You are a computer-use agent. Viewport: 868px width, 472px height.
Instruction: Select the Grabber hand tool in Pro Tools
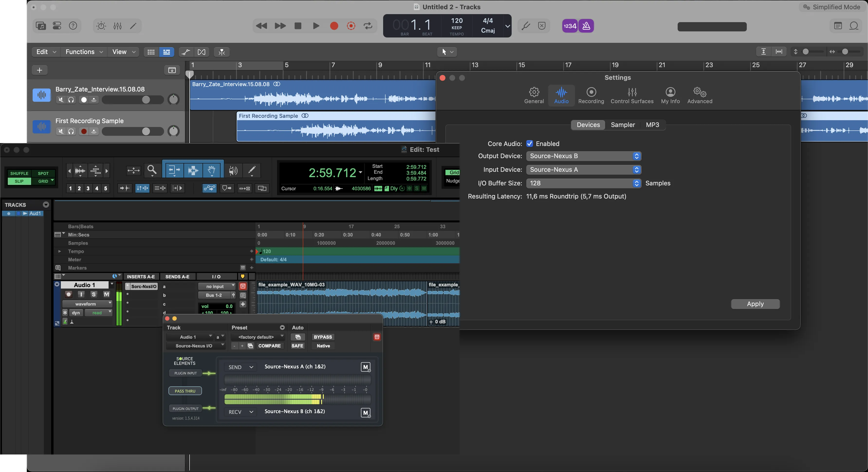coord(211,170)
